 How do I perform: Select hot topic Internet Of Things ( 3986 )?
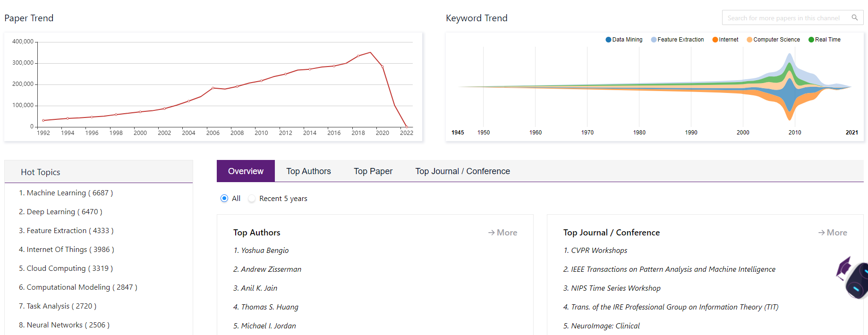tap(67, 249)
